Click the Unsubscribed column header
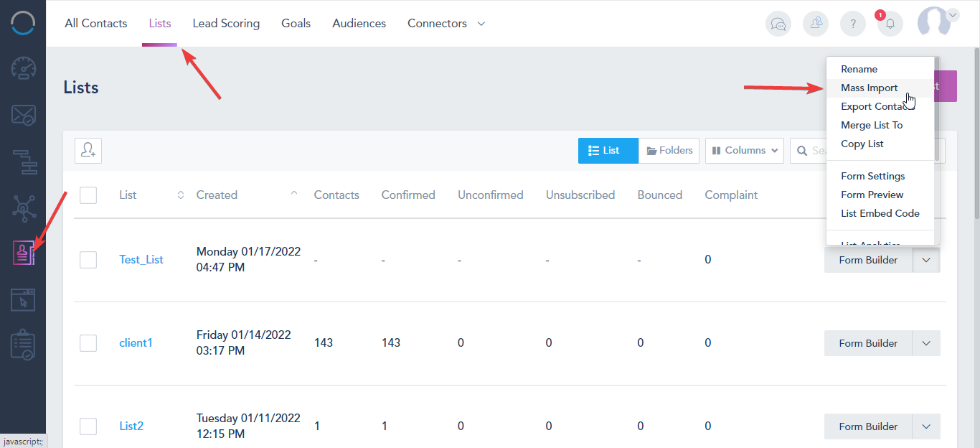 [x=580, y=195]
